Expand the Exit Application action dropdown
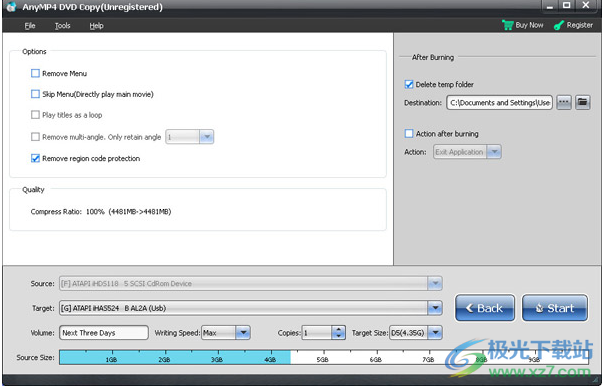Viewport: 604px width, 388px height. (494, 152)
